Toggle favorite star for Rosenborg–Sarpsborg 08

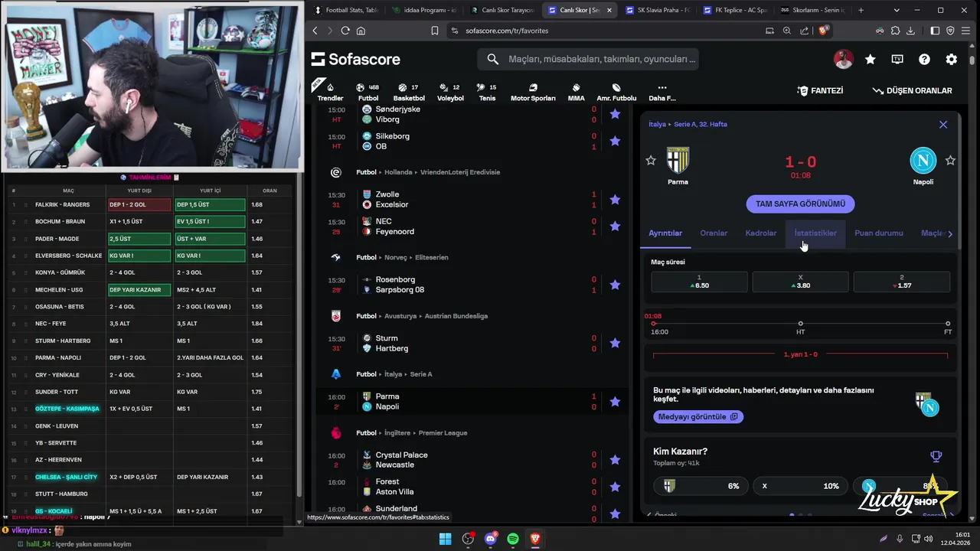pos(615,285)
